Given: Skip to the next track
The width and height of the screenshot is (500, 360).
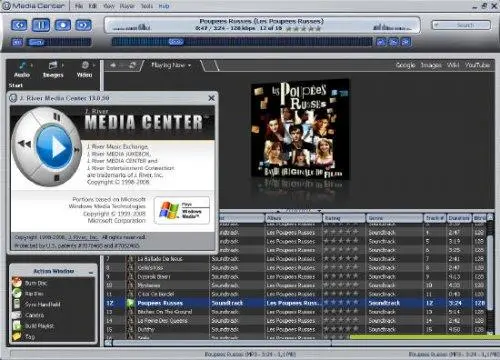Looking at the screenshot, I should 83,25.
